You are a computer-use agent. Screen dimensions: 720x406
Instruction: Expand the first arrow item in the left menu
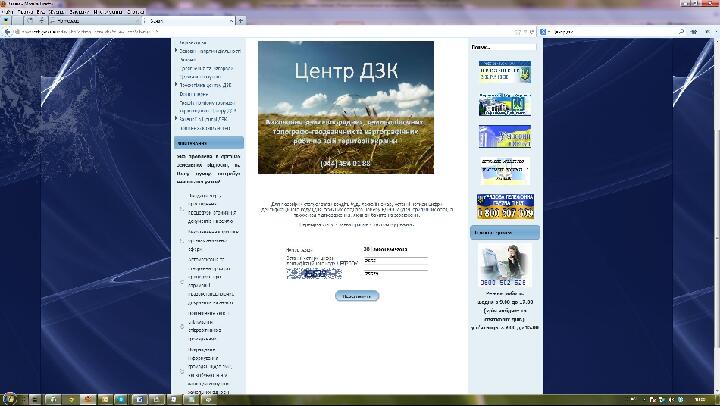pos(176,51)
